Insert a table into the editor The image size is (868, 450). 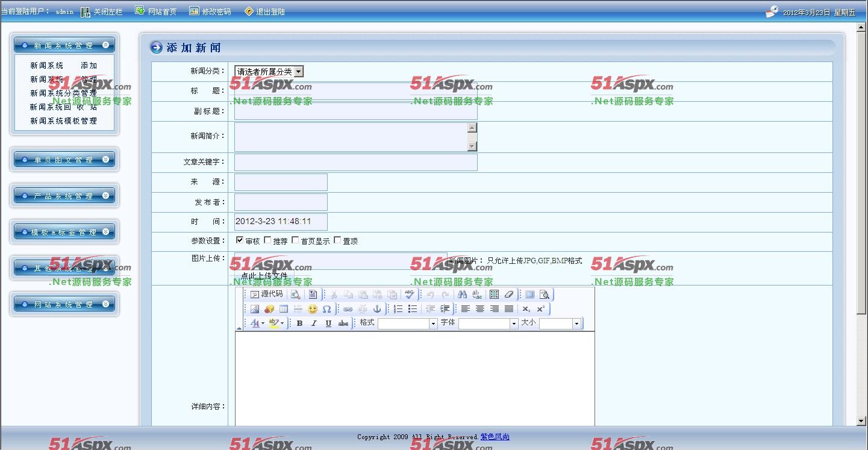pos(284,309)
